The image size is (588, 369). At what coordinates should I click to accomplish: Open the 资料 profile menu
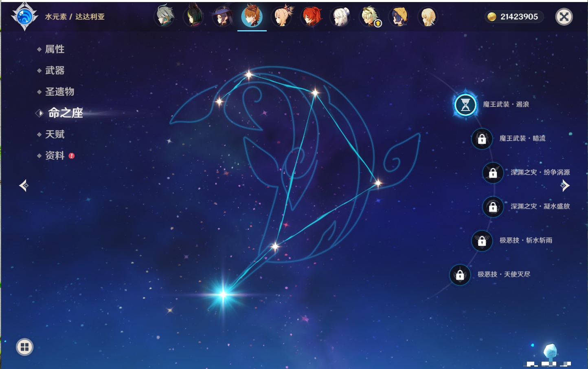click(55, 155)
